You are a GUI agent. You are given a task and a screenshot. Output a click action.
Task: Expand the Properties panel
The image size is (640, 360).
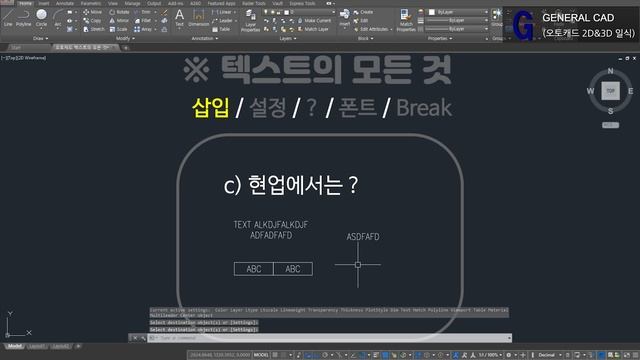[x=440, y=38]
